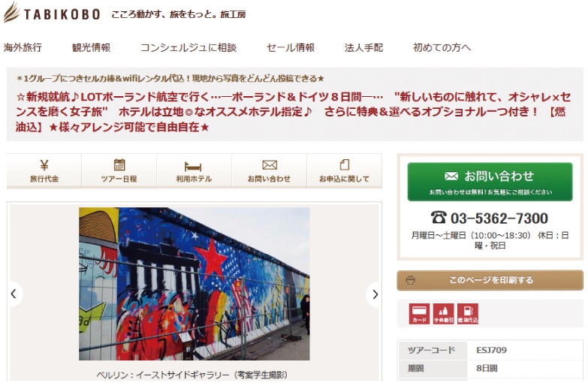Open the 旅行代金 yen icon tab
The width and height of the screenshot is (588, 383).
[44, 170]
